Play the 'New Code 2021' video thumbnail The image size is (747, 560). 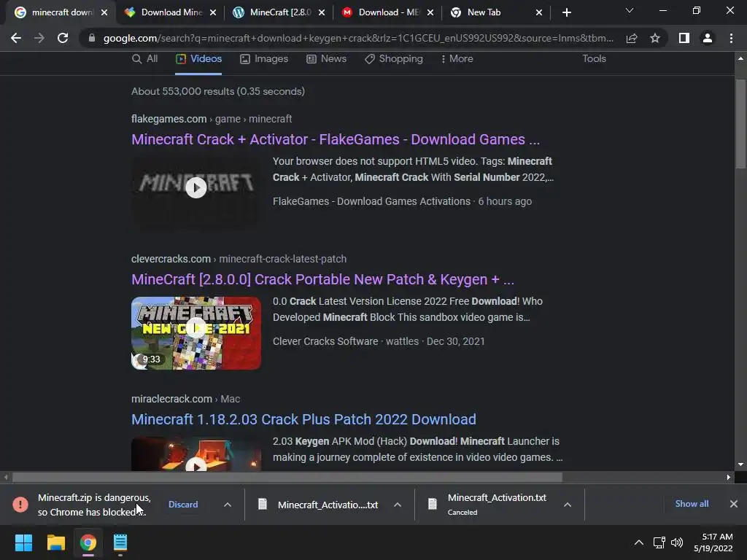point(196,332)
